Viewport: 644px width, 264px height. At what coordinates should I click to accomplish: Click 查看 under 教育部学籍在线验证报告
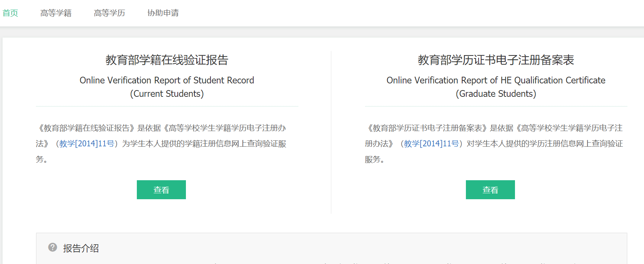tap(161, 190)
